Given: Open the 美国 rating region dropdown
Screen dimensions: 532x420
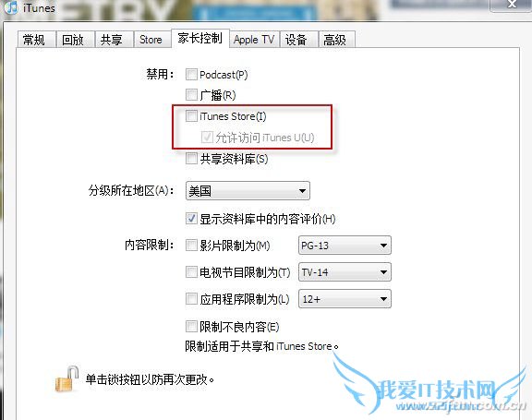Looking at the screenshot, I should 248,191.
